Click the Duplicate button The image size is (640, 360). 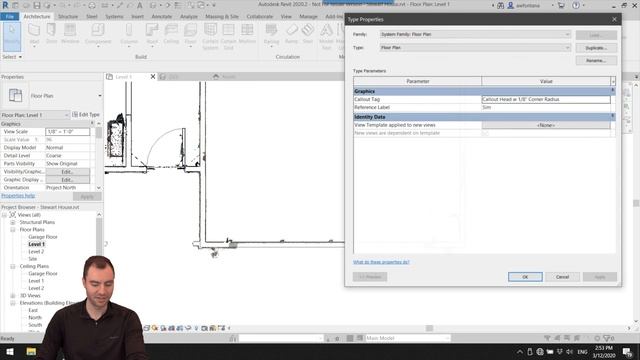pos(596,48)
